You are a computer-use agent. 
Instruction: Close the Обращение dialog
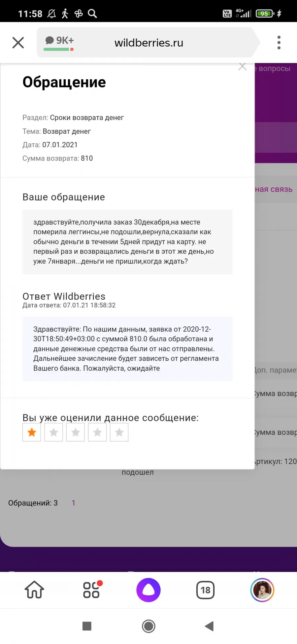(243, 66)
